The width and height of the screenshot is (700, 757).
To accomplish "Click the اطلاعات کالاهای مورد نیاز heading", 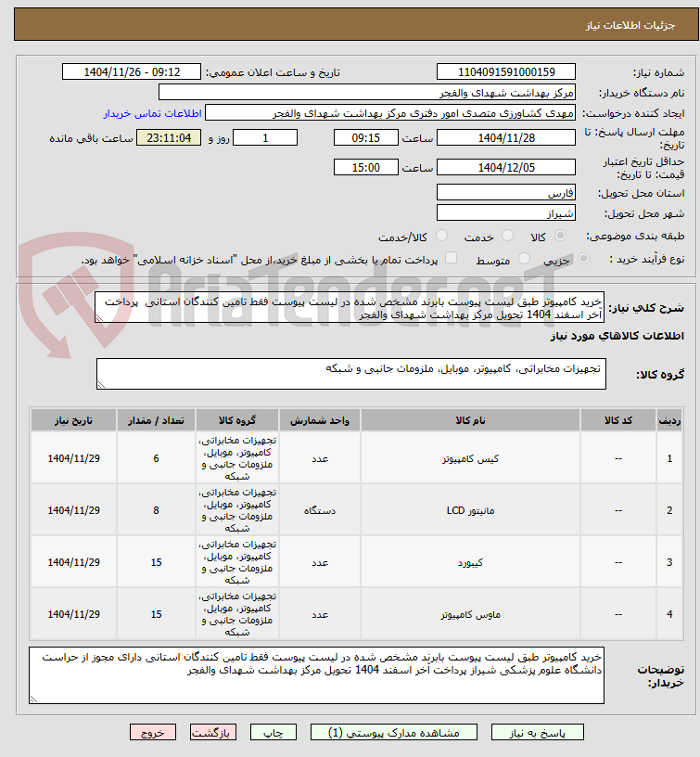I will pyautogui.click(x=617, y=336).
